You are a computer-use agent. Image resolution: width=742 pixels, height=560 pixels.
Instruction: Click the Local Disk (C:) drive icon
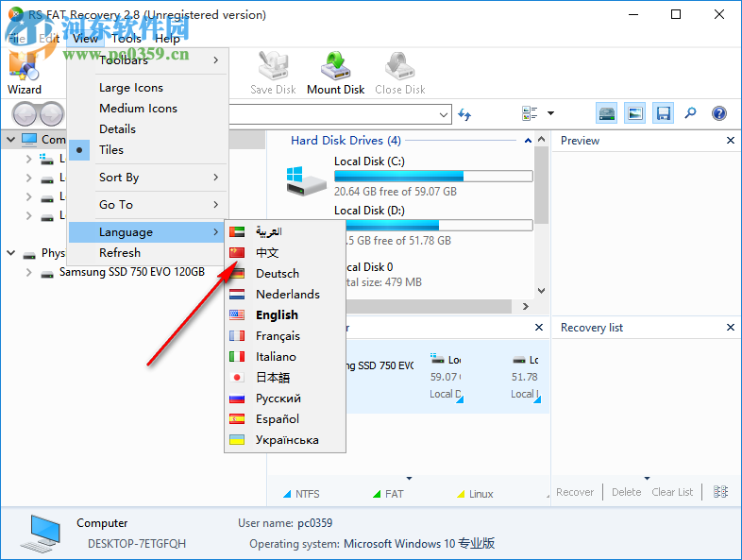(306, 180)
